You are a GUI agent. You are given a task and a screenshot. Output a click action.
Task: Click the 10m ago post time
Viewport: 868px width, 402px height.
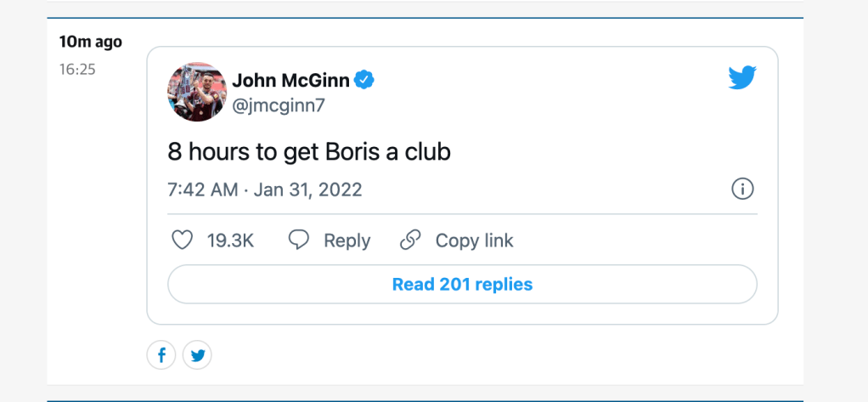click(90, 42)
